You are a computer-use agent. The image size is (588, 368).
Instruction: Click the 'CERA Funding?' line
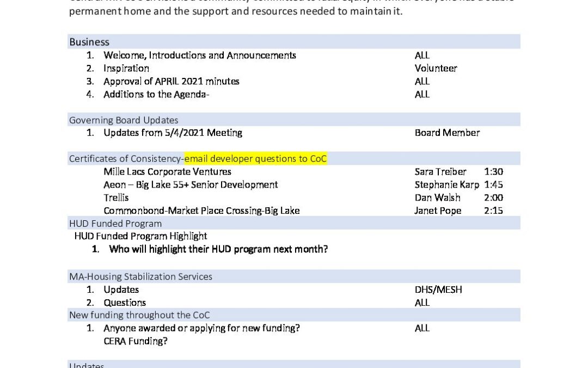click(x=136, y=341)
